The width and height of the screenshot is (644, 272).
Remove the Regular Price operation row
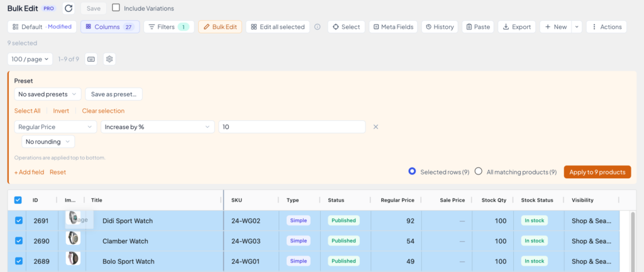[375, 127]
